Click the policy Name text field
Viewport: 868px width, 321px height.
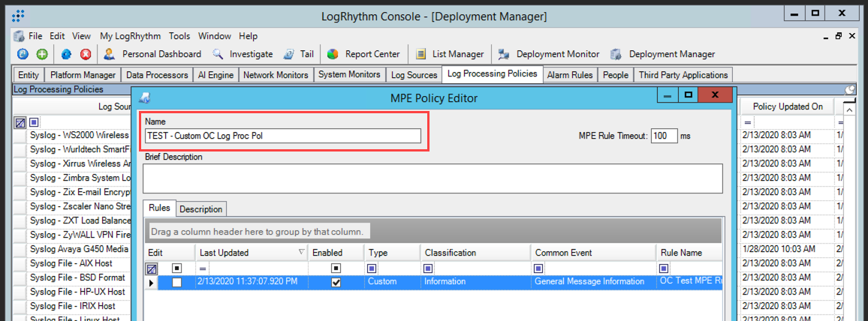[283, 136]
